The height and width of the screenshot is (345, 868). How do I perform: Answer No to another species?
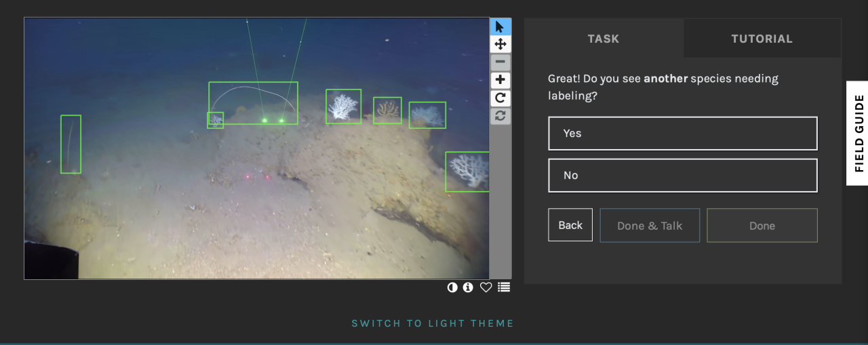point(683,176)
